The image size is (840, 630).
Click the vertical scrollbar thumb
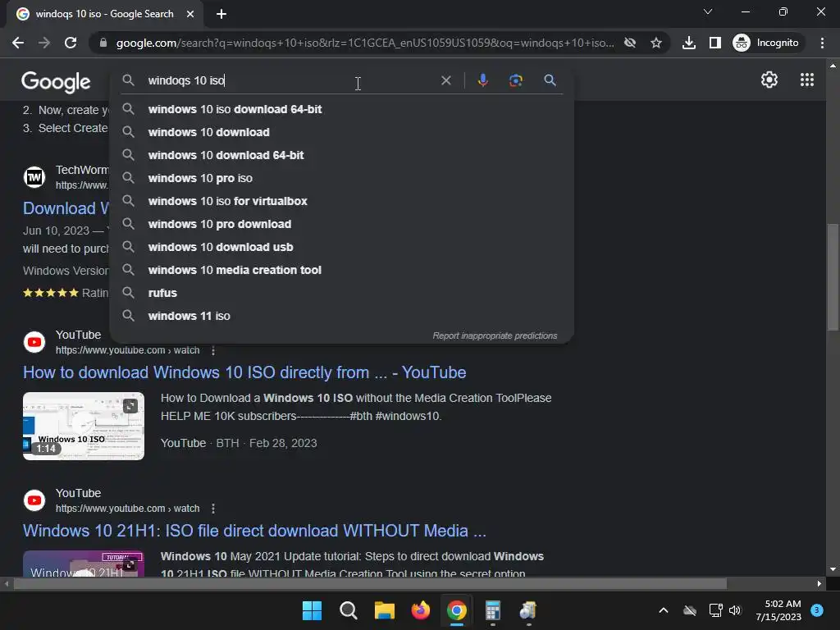click(833, 279)
